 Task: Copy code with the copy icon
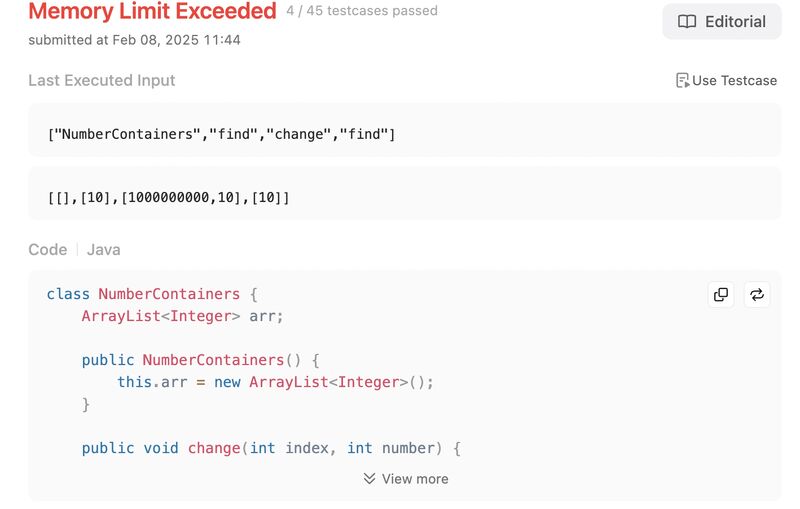(721, 294)
